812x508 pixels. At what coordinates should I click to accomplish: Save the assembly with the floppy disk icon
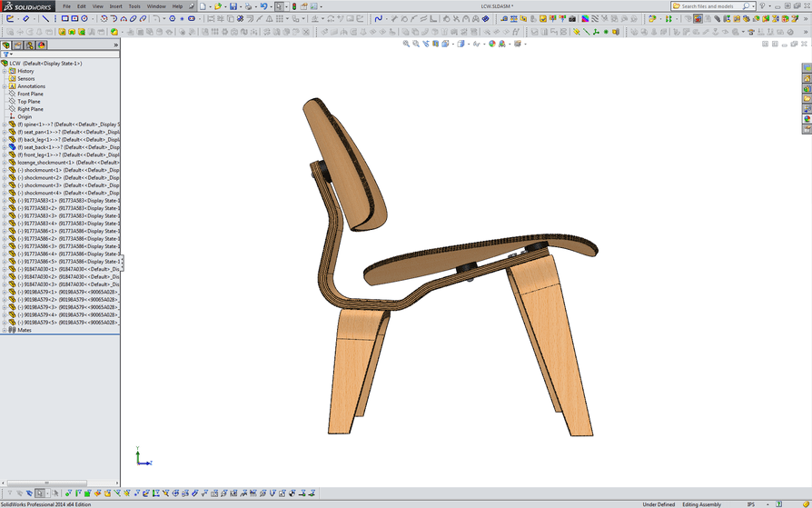pos(233,6)
